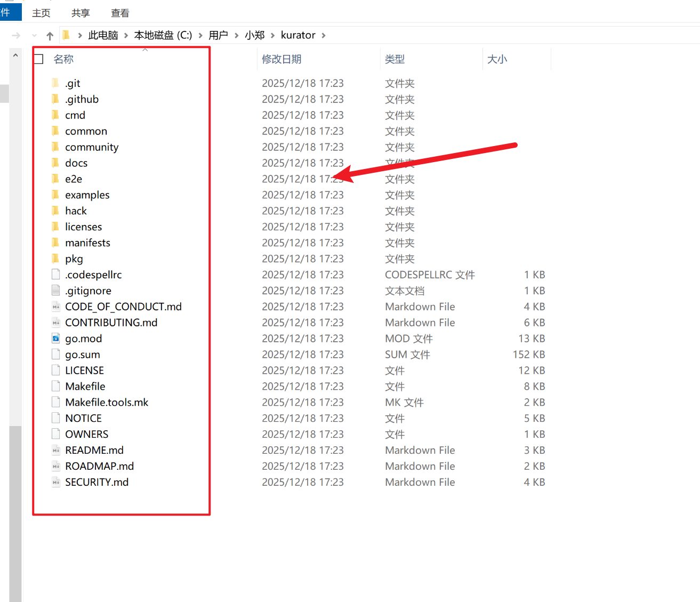Navigate to 用户 breadcrumb
Image resolution: width=700 pixels, height=602 pixels.
click(x=218, y=35)
